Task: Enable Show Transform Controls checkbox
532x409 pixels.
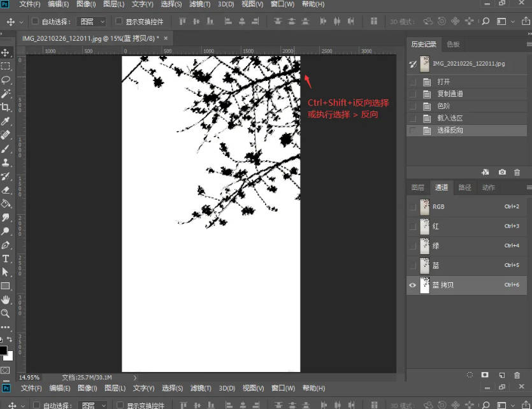Action: 119,22
